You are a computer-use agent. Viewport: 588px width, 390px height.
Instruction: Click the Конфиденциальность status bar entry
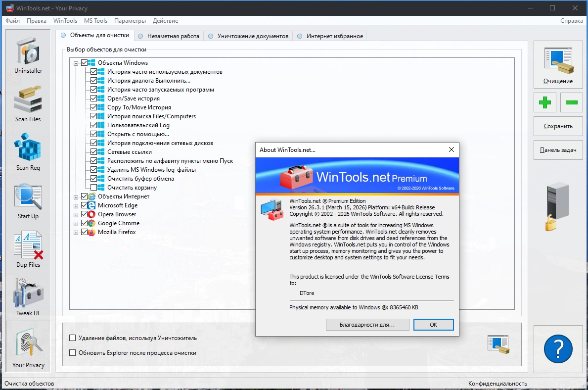498,384
